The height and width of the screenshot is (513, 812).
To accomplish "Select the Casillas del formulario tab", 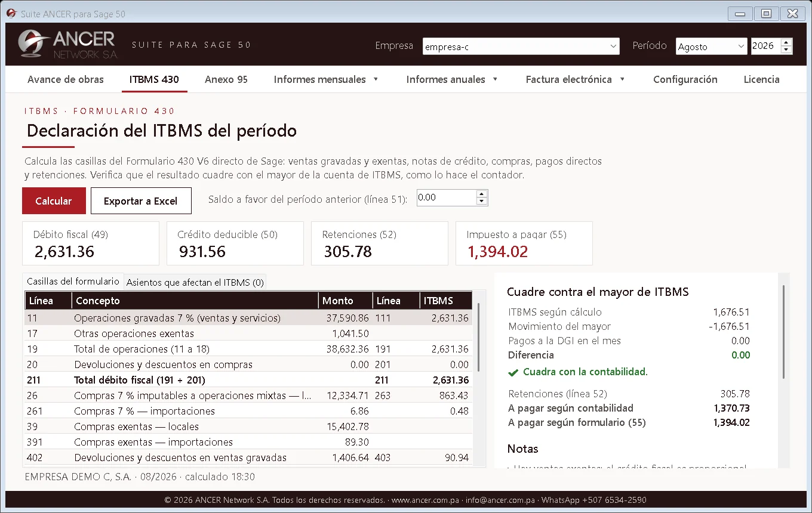I will tap(73, 282).
